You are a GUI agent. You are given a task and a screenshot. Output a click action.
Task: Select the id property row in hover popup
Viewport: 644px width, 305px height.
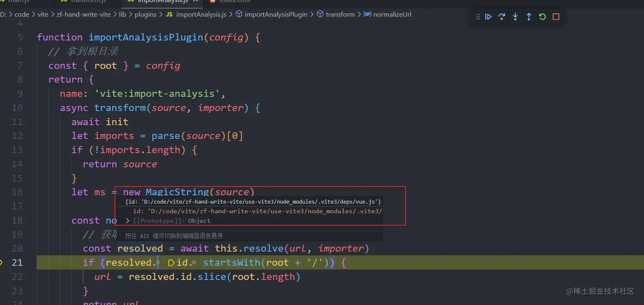pos(250,211)
